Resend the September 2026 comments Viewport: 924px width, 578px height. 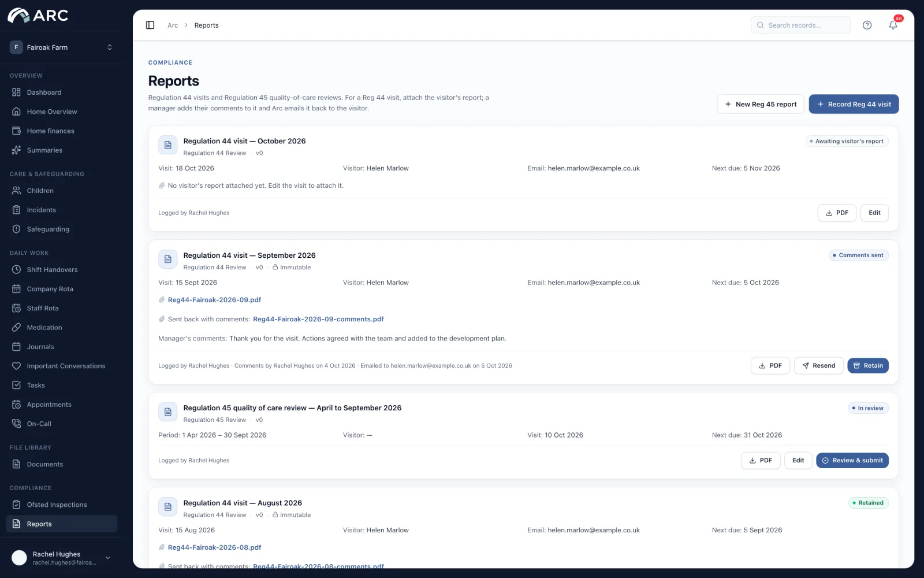[819, 365]
